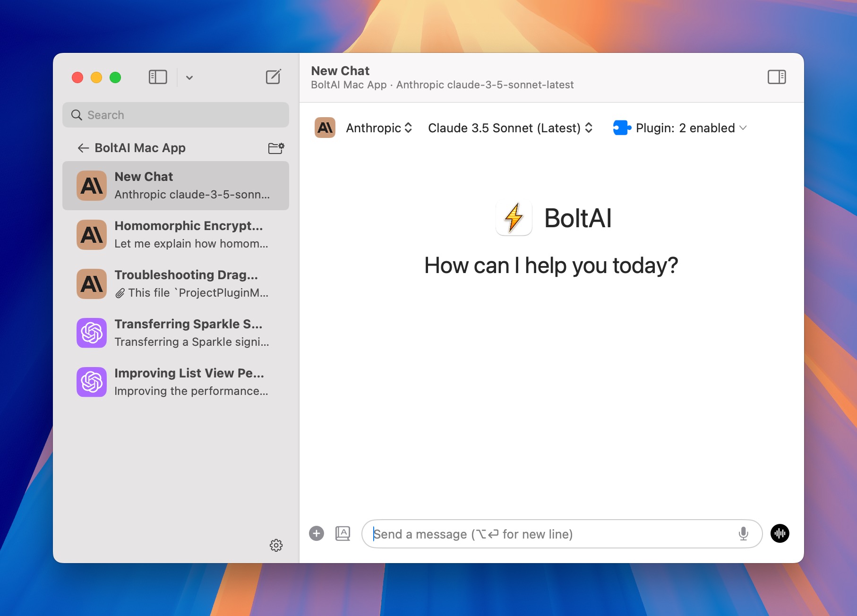The height and width of the screenshot is (616, 857).
Task: Open settings with the gear icon
Action: point(276,545)
